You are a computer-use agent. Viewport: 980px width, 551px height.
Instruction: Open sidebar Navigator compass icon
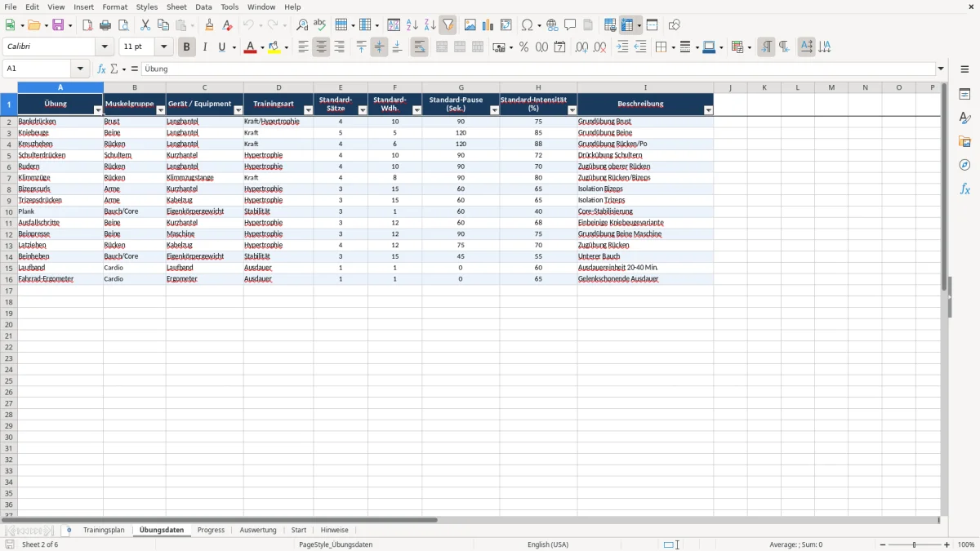[x=964, y=165]
